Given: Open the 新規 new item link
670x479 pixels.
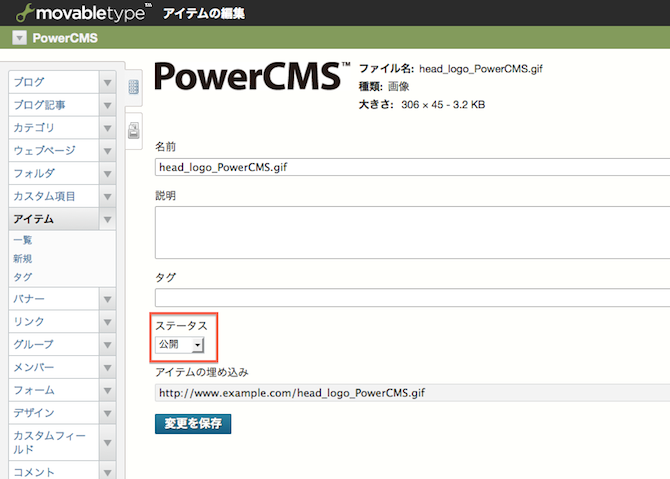Looking at the screenshot, I should 23,259.
